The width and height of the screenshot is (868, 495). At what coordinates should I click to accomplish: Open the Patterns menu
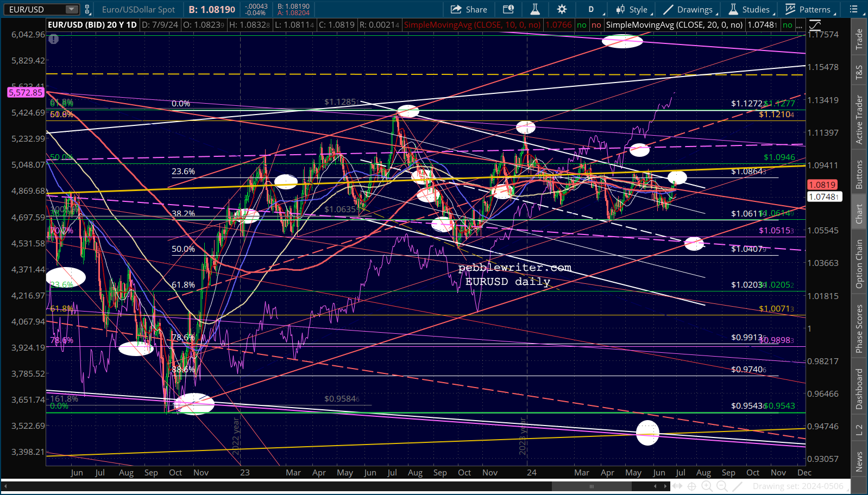coord(810,9)
